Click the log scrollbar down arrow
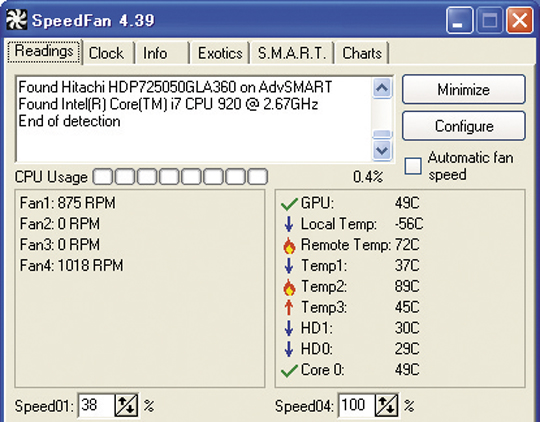The height and width of the screenshot is (422, 540). tap(382, 150)
